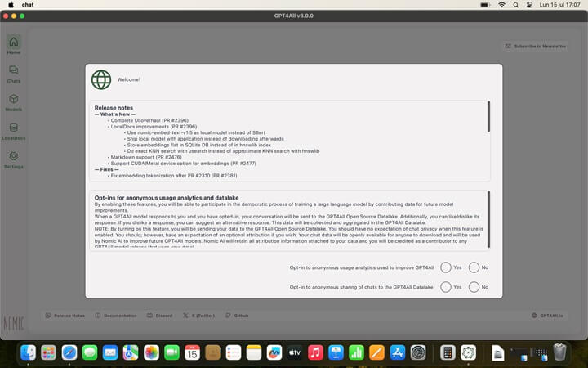588x368 pixels.
Task: Open App Store from the dock
Action: [x=398, y=352]
